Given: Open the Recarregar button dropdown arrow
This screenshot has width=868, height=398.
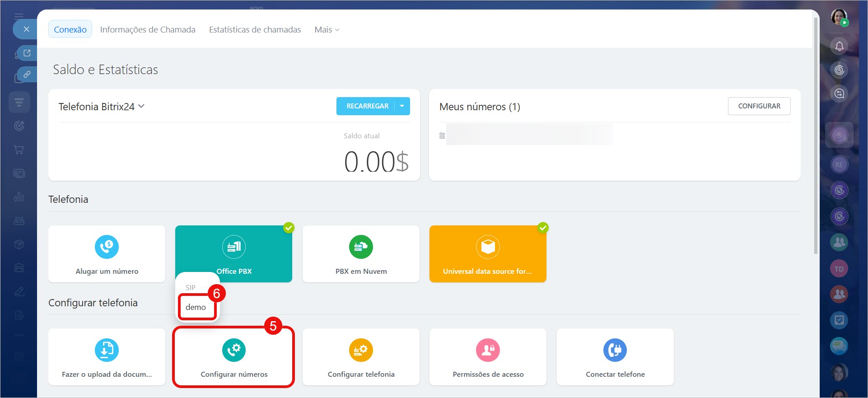Looking at the screenshot, I should point(402,106).
